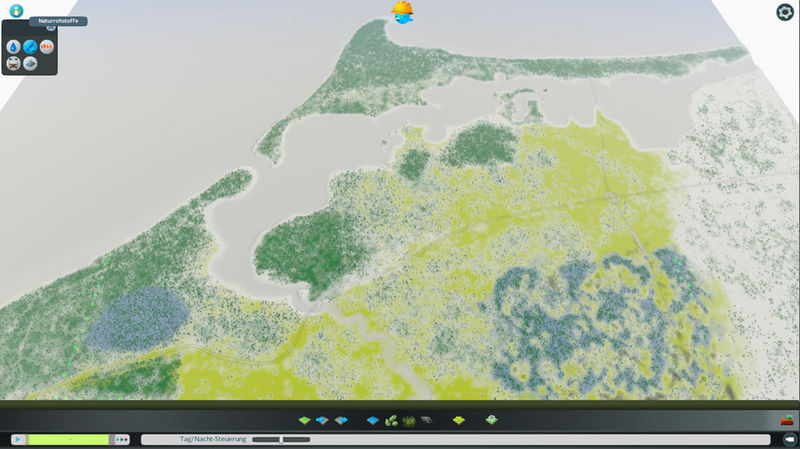This screenshot has height=449, width=800.
Task: Open the map import tool with left arrow
Action: tap(323, 421)
